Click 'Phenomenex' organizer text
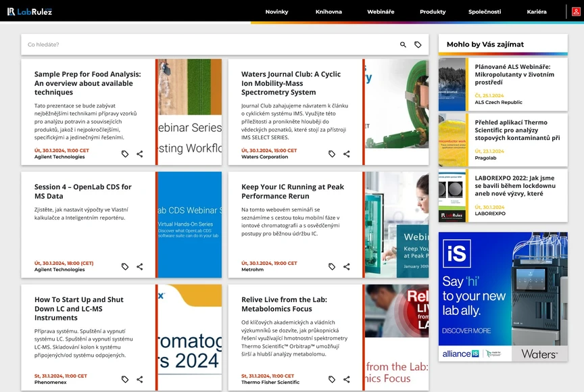The width and height of the screenshot is (584, 392). pos(50,383)
